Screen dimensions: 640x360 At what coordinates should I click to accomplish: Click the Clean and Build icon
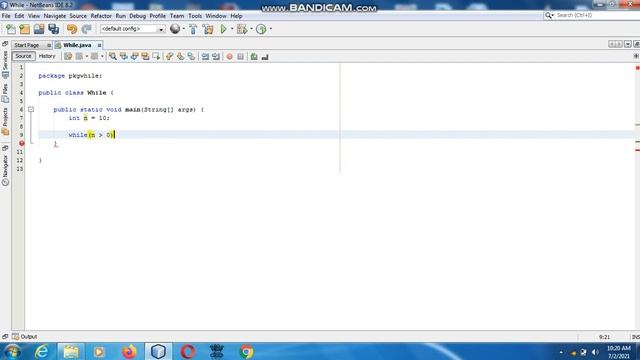tap(208, 29)
